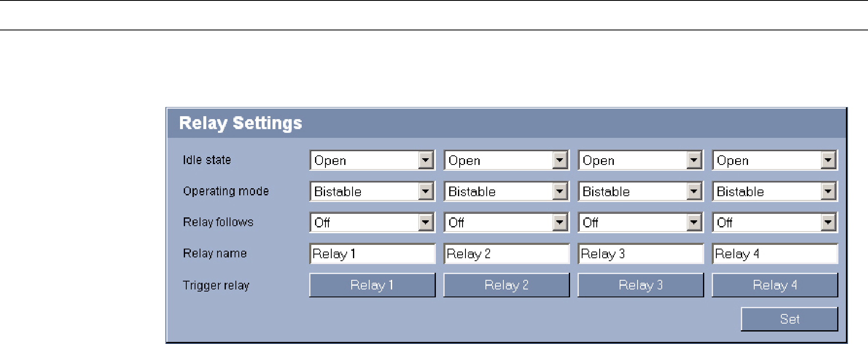Screen dimensions: 868x344
Task: Click the Relay Settings panel title
Action: click(x=240, y=123)
